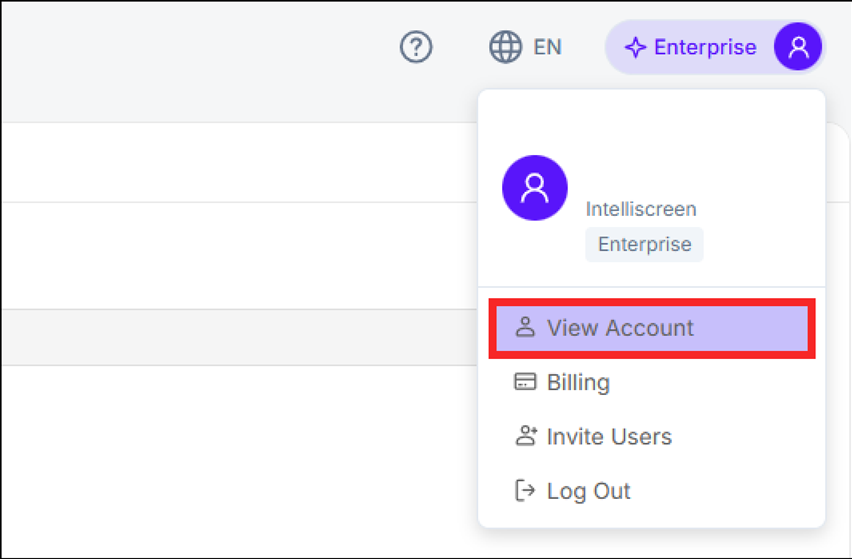Click the credit card Billing icon
Image resolution: width=852 pixels, height=559 pixels.
[525, 382]
